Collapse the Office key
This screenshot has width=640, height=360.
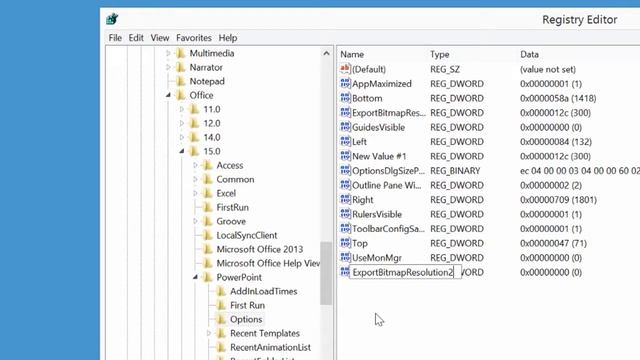(x=168, y=95)
